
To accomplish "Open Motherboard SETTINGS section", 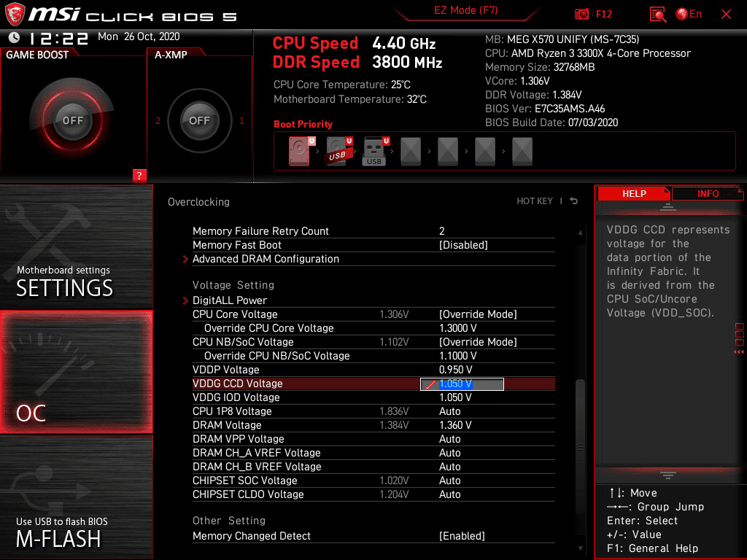I will tap(76, 246).
